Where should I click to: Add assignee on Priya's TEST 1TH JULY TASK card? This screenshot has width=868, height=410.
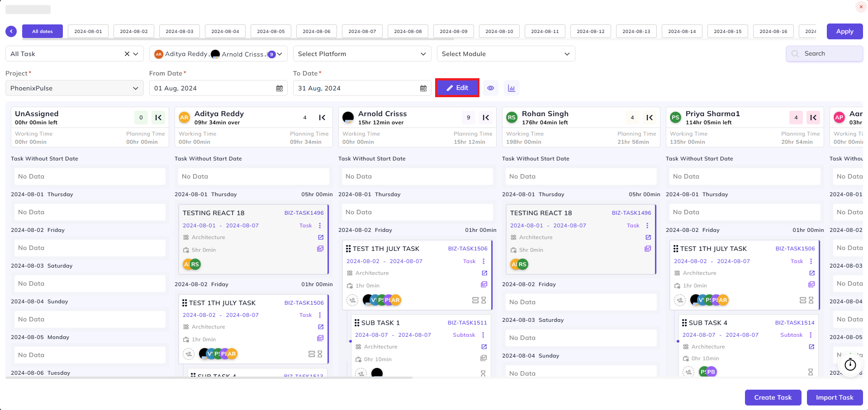(x=680, y=300)
